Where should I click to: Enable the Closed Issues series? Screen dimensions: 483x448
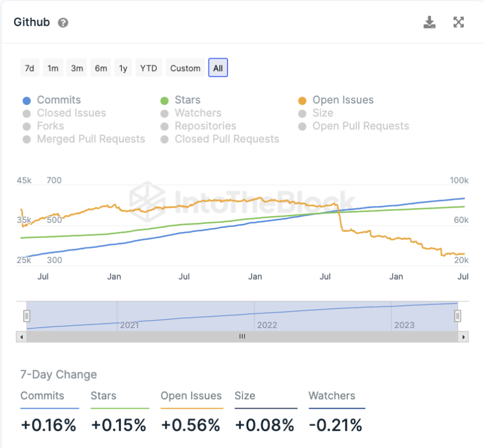coord(64,113)
